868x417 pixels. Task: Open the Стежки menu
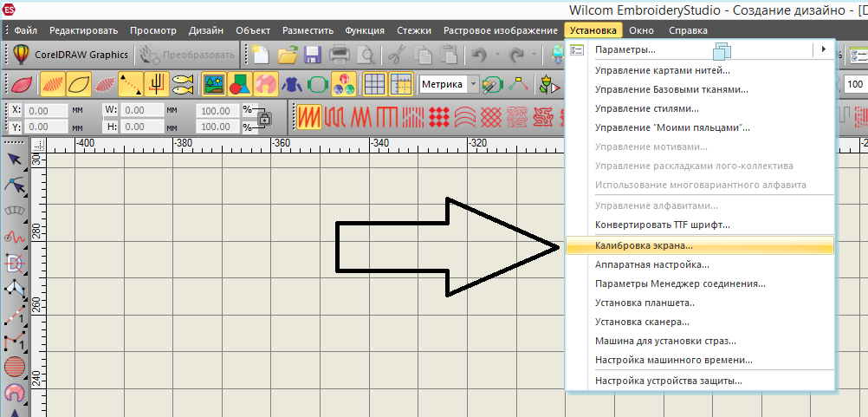(414, 30)
